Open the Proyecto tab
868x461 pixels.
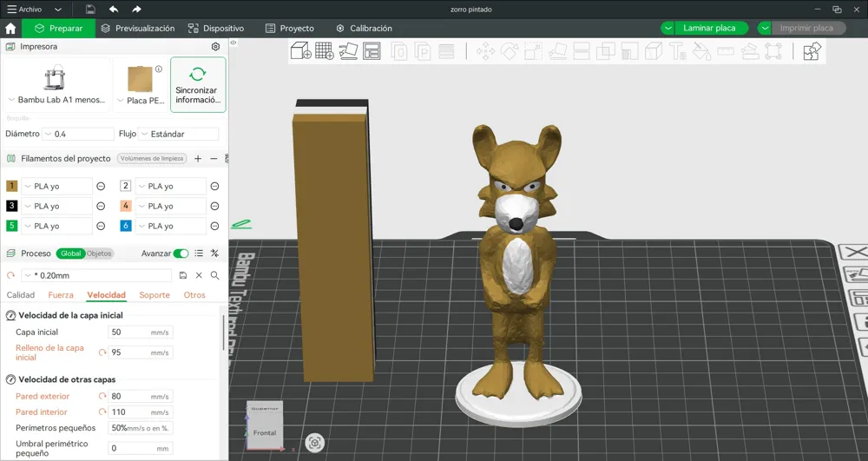click(290, 29)
